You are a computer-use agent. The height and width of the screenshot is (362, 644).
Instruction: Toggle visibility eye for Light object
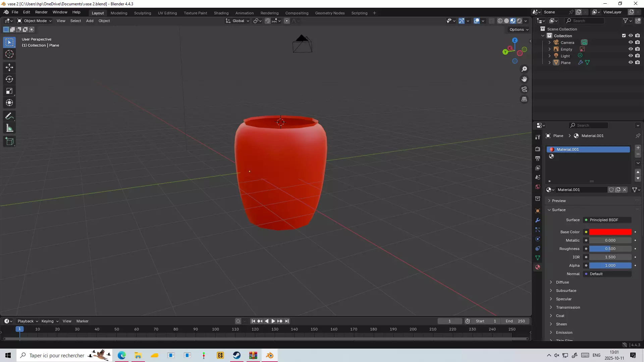point(630,56)
